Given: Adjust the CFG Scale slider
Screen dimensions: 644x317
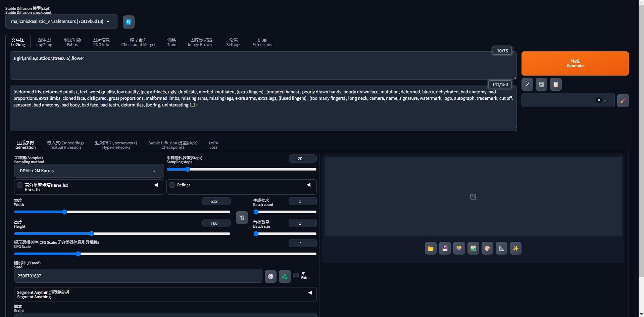Looking at the screenshot, I should click(x=165, y=254).
